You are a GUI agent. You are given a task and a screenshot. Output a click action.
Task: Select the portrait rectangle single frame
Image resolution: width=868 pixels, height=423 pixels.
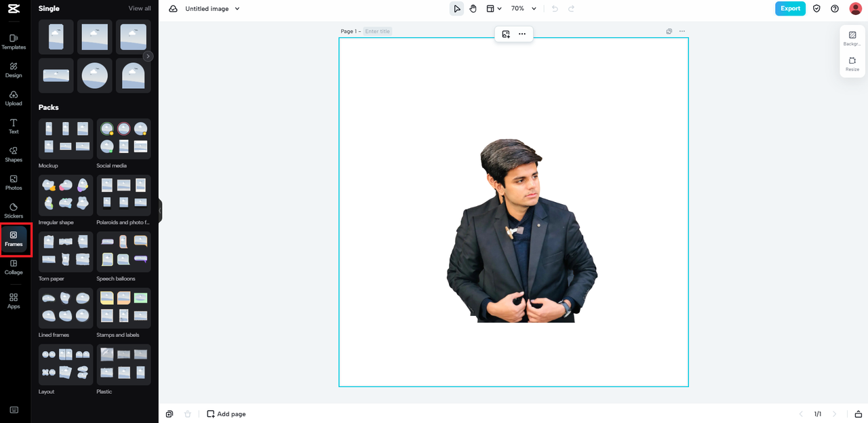[x=56, y=37]
